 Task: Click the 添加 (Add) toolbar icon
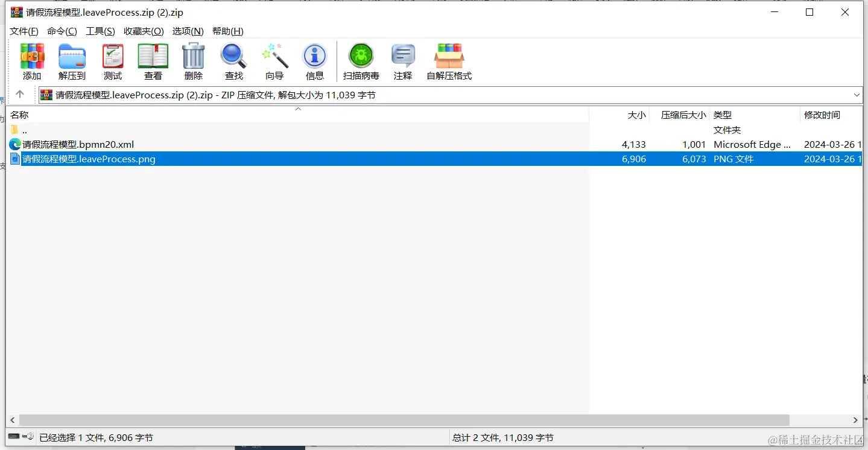coord(32,56)
